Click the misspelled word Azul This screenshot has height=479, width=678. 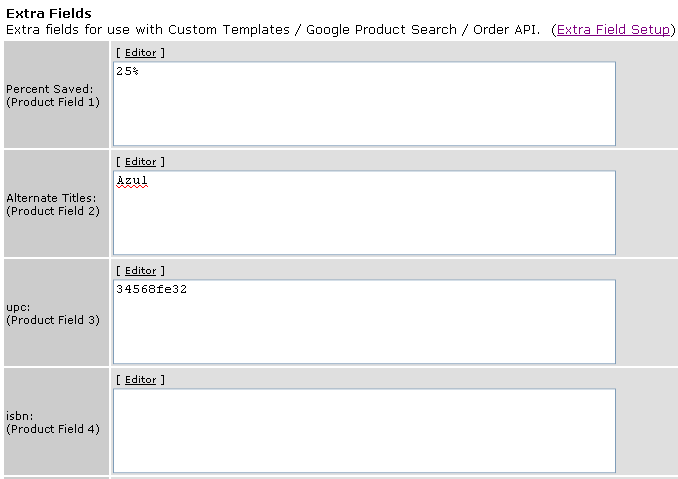(x=132, y=180)
